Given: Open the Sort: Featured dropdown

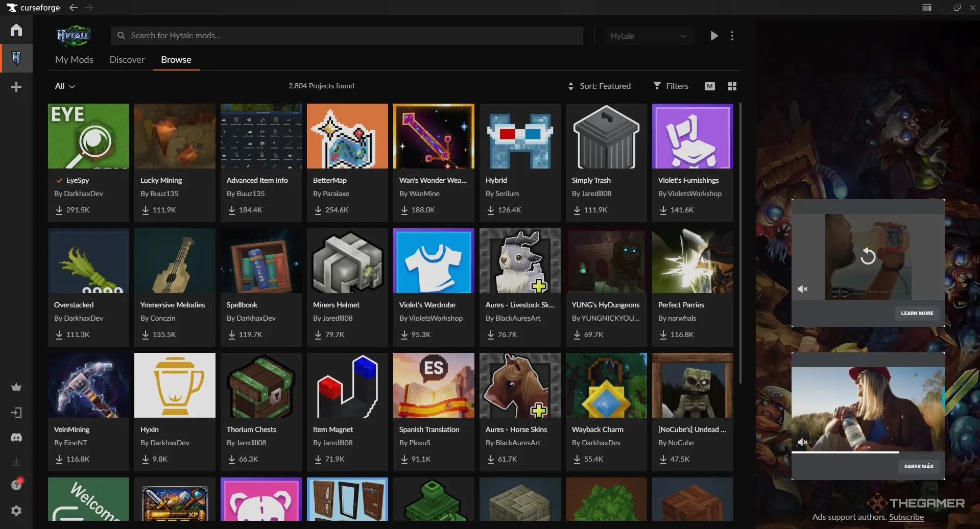Looking at the screenshot, I should 599,86.
